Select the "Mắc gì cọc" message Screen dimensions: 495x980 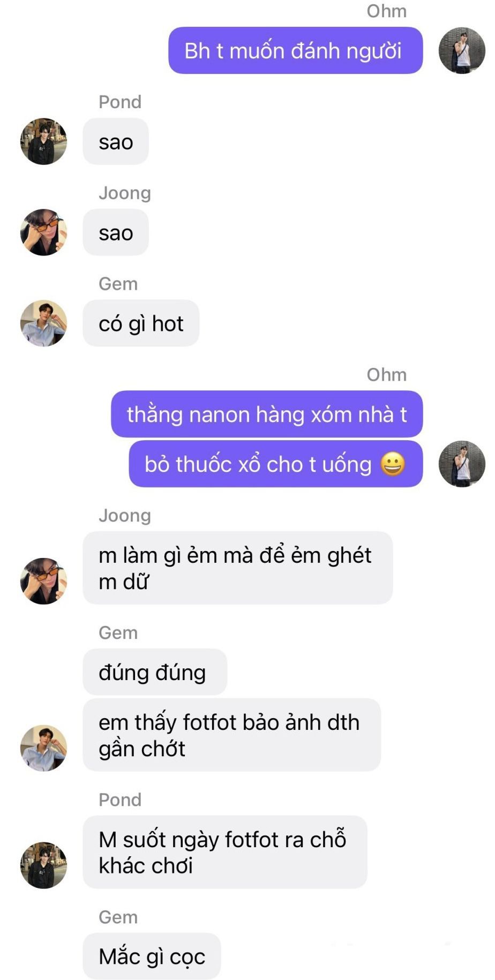pyautogui.click(x=152, y=956)
